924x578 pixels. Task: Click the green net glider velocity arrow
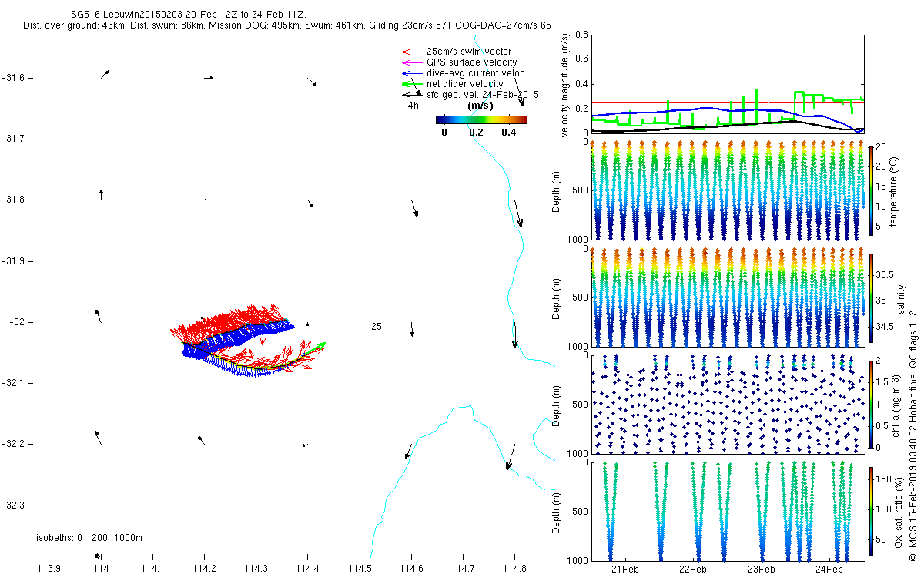[x=411, y=84]
